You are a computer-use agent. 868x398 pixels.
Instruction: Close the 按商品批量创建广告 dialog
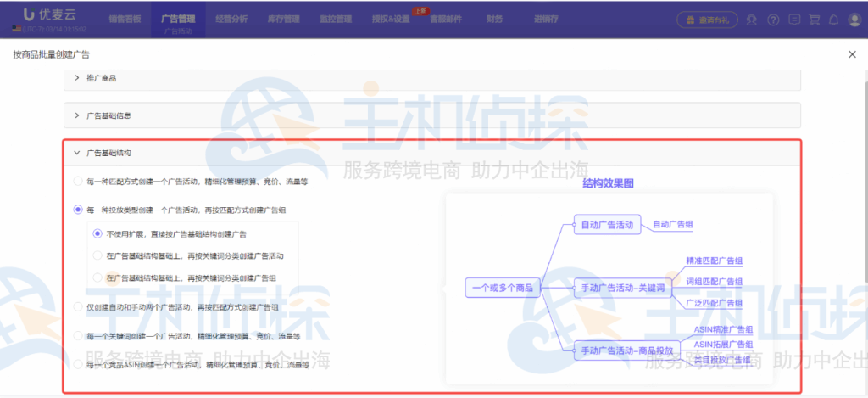click(852, 53)
